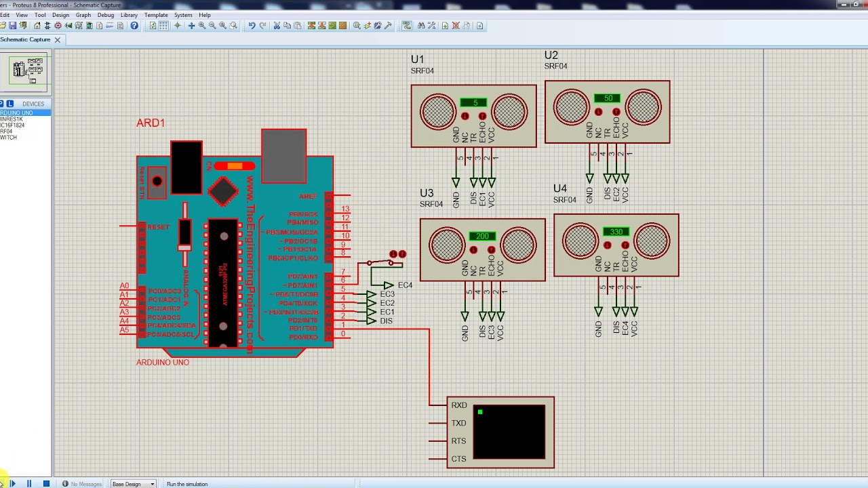Click the Pick parts from library icon
868x488 pixels.
point(357,26)
